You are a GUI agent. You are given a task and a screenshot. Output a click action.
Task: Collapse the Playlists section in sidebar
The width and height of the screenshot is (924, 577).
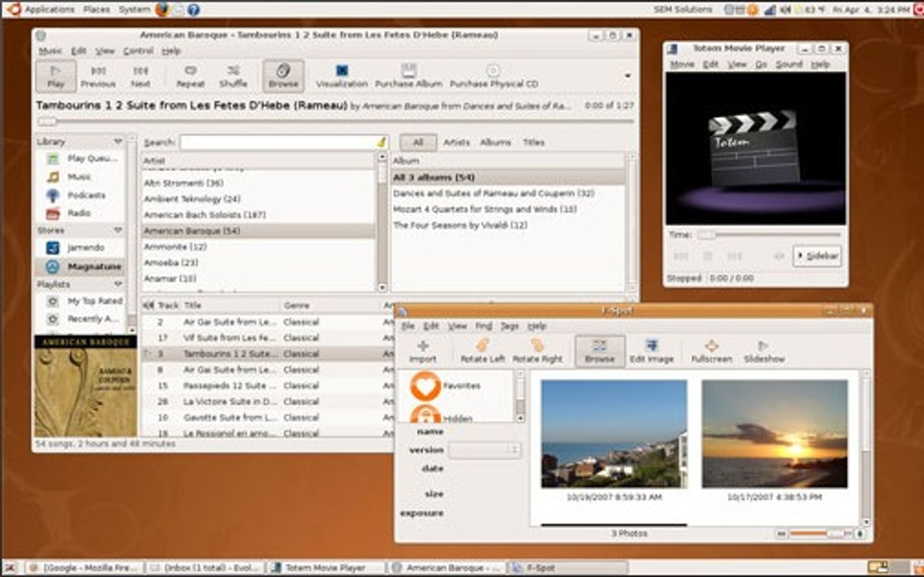click(x=118, y=284)
